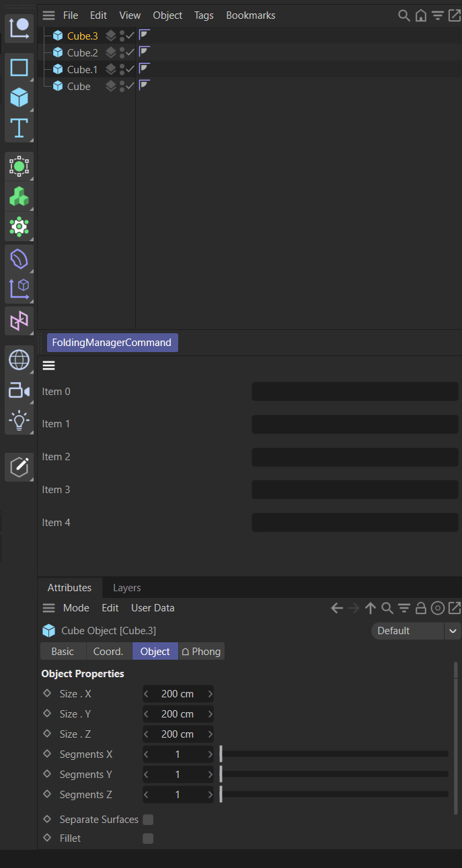Toggle enable checkmark for Cube

130,86
